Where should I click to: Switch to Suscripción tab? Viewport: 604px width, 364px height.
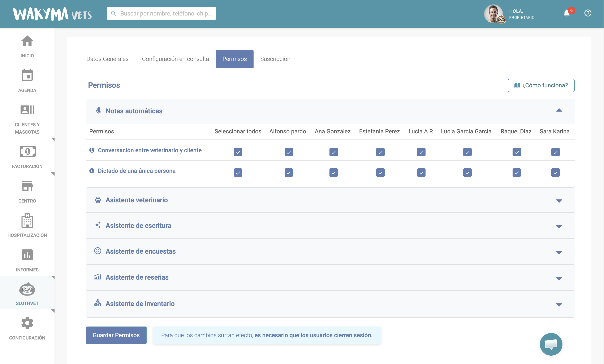coord(275,59)
